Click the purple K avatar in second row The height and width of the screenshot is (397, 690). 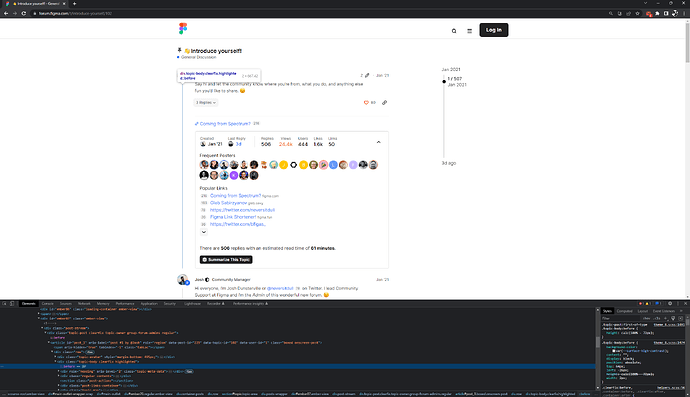234,175
